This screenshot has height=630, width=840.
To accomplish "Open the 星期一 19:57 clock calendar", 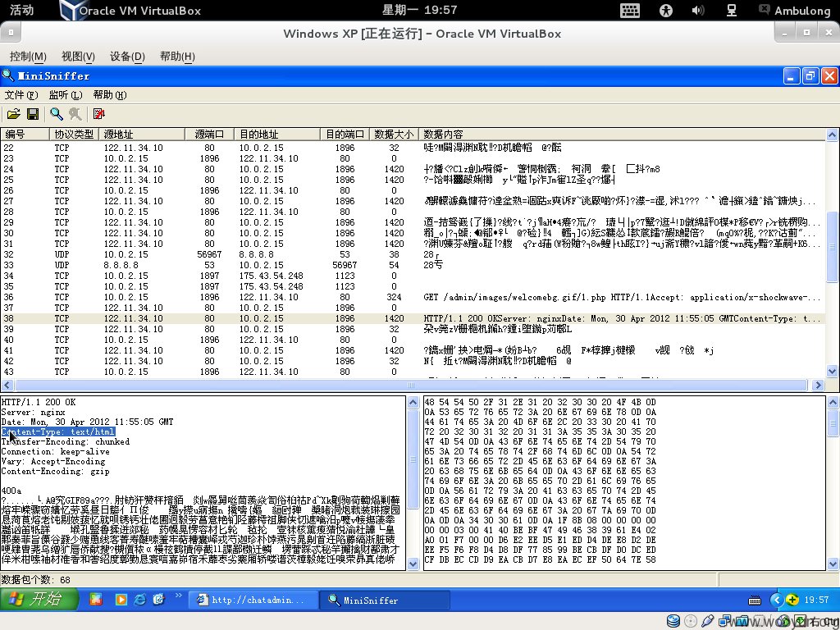I will 419,10.
